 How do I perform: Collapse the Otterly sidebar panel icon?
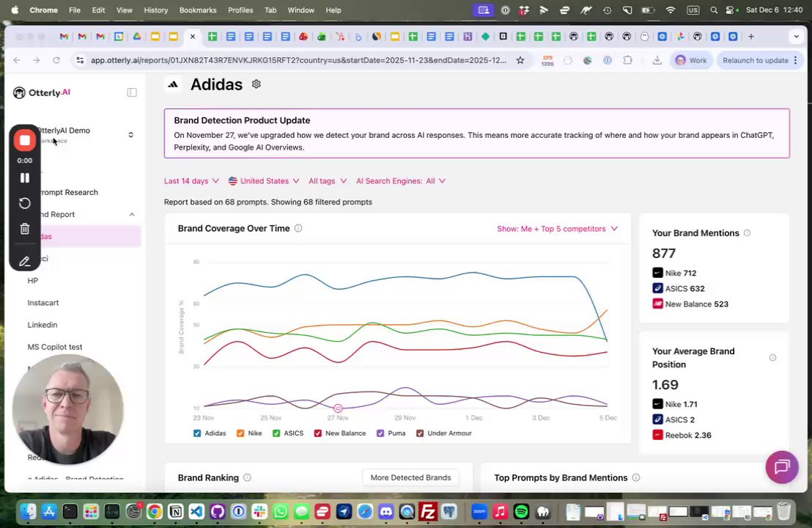pos(132,92)
